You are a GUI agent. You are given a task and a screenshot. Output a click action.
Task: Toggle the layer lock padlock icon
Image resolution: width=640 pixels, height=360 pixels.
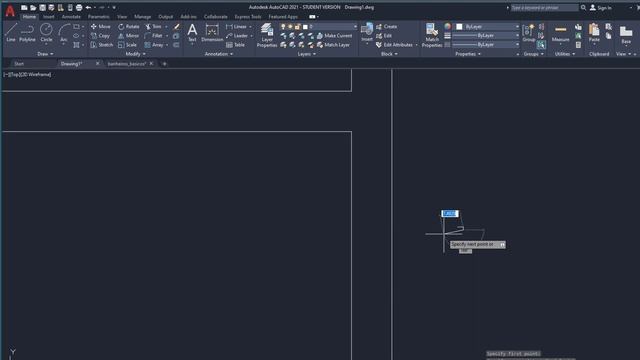[298, 27]
